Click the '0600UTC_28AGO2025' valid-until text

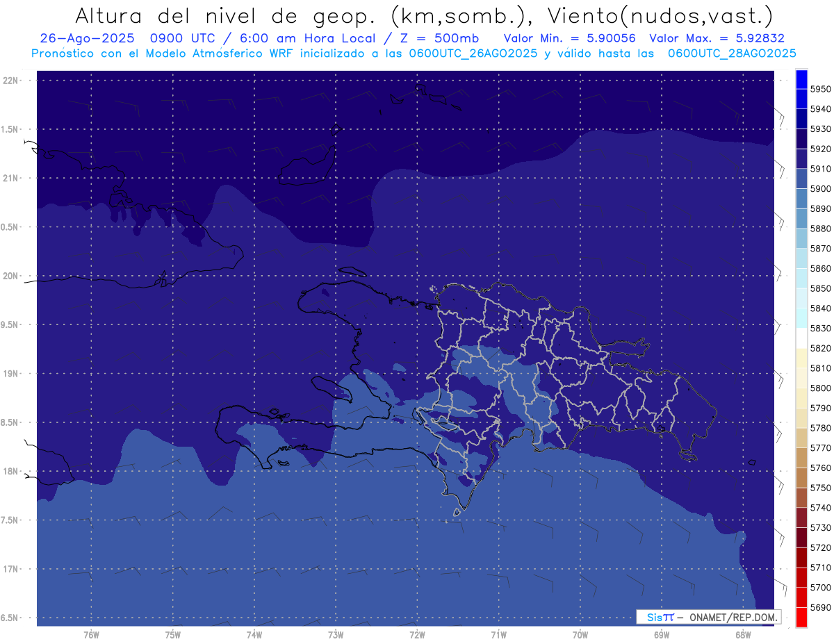(x=732, y=53)
